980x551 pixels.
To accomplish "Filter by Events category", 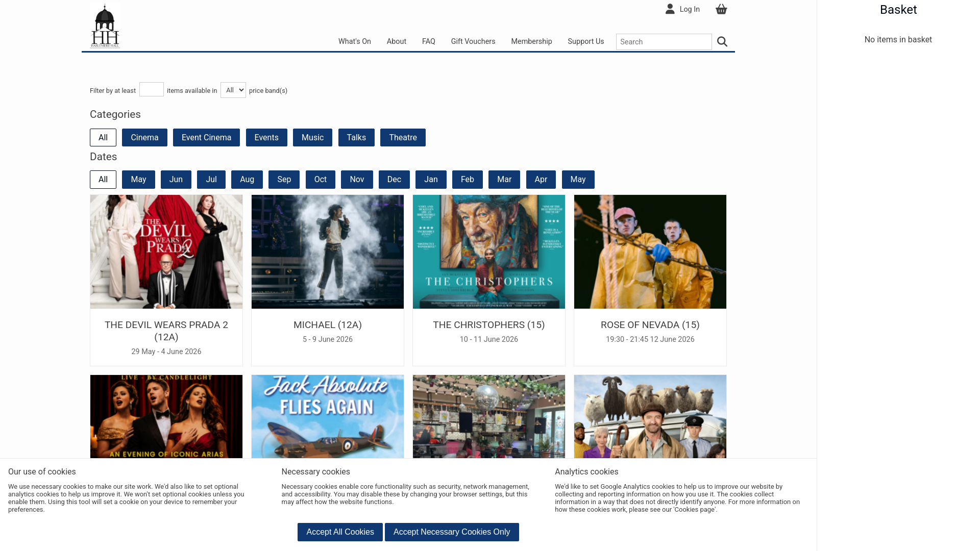I will coord(266,137).
